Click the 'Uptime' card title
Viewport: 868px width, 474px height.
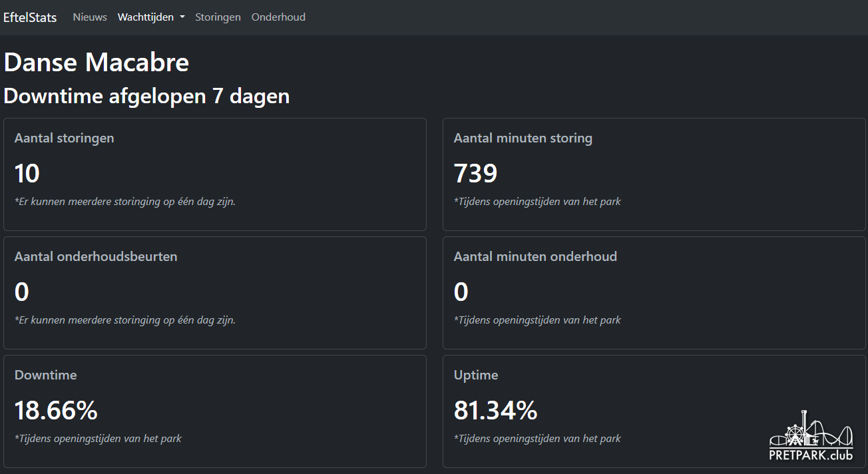pos(476,375)
